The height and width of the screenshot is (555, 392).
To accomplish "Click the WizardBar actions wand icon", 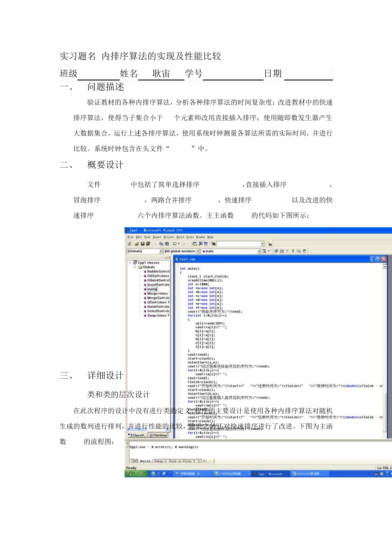I will pyautogui.click(x=264, y=251).
